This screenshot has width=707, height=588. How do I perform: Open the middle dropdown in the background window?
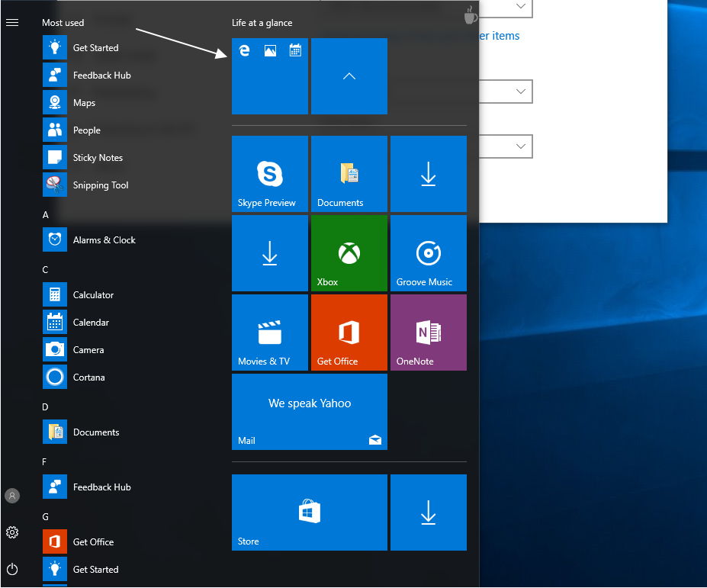coord(506,91)
